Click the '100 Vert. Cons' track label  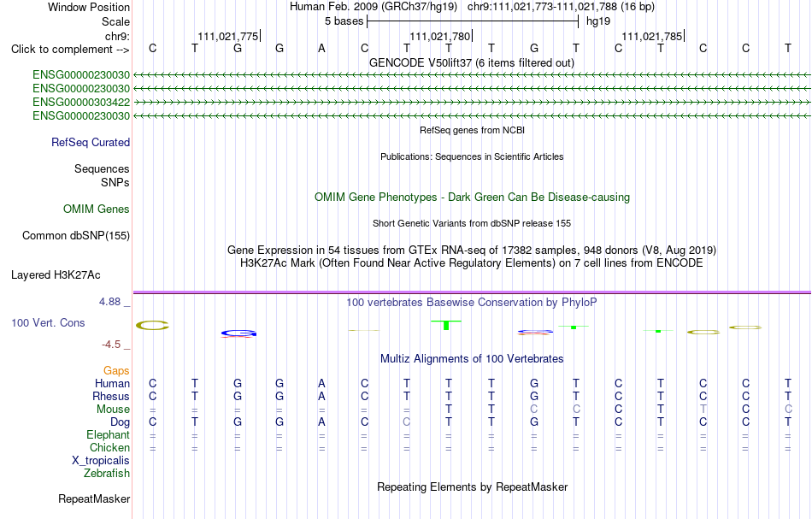48,322
